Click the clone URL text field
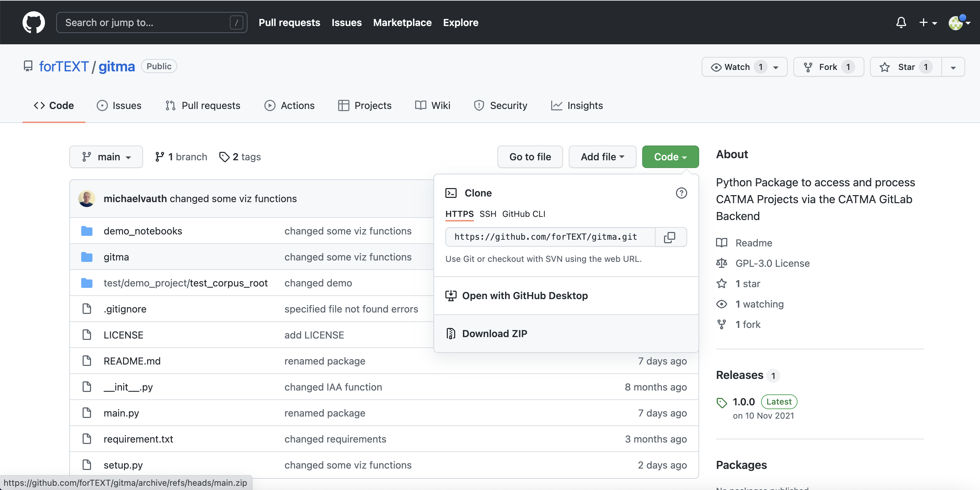 [550, 237]
